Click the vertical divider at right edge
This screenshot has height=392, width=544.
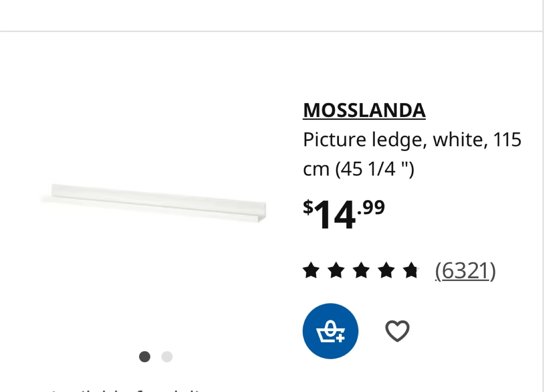[543, 196]
